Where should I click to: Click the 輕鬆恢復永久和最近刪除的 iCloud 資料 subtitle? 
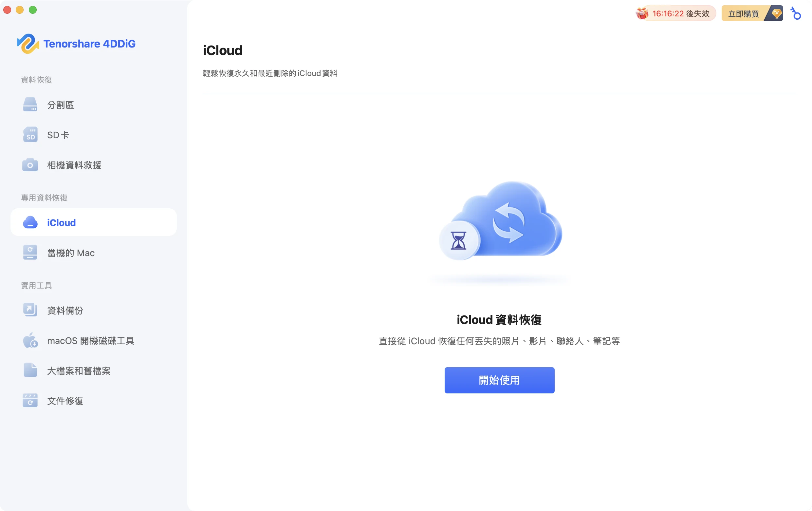[270, 73]
